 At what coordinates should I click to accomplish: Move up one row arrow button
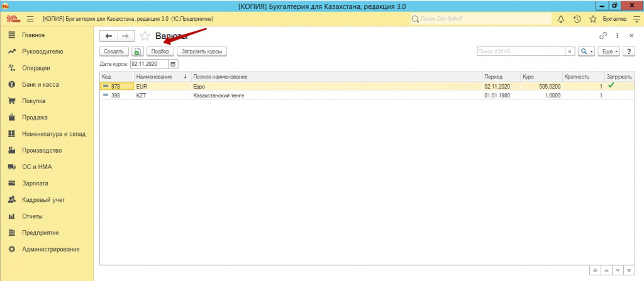pos(606,270)
